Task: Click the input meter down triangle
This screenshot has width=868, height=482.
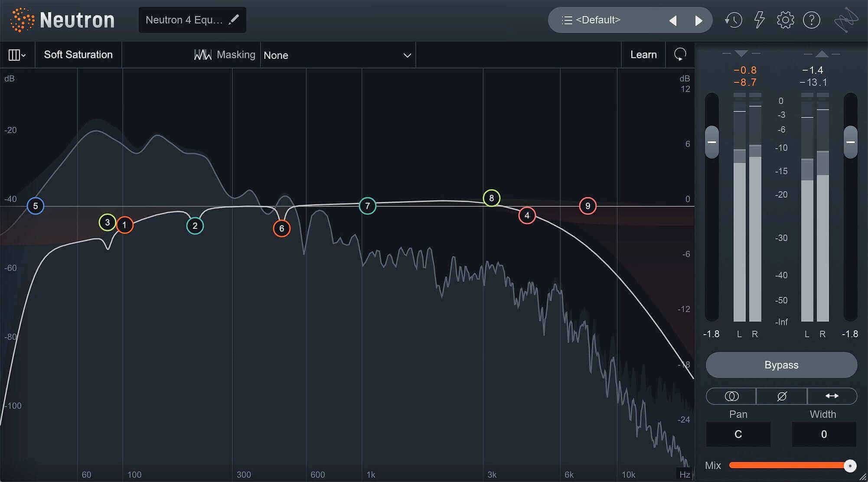Action: coord(741,54)
